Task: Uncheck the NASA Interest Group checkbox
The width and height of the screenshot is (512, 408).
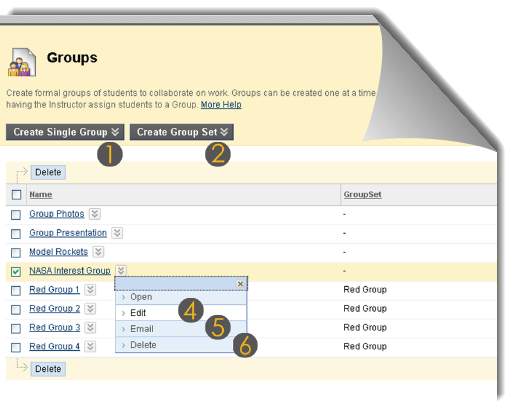Action: point(16,272)
